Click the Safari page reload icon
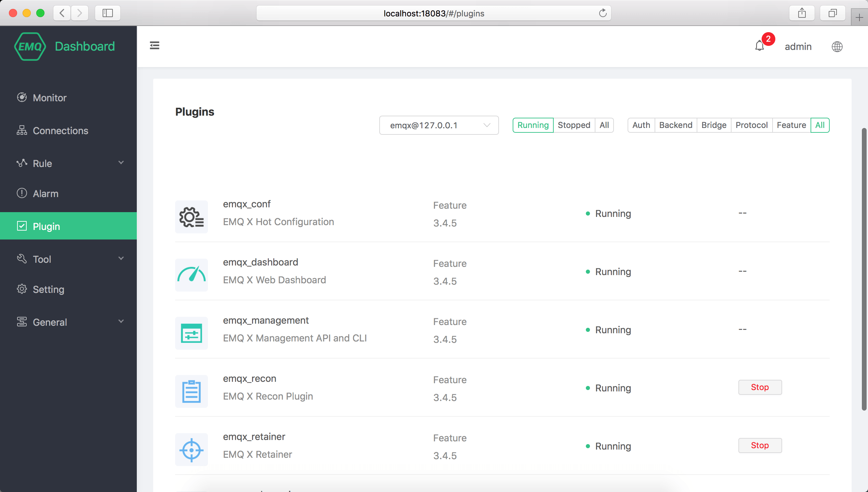Image resolution: width=868 pixels, height=492 pixels. (x=603, y=13)
